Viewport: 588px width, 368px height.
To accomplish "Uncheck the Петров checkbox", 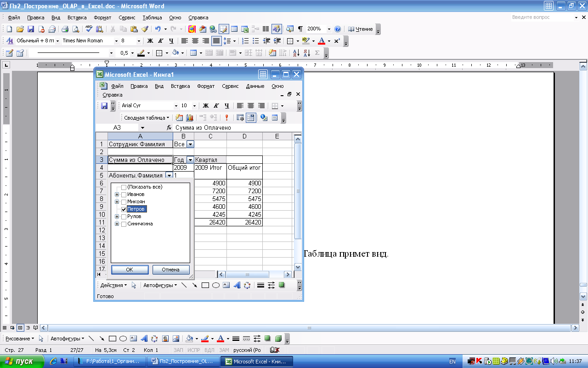I will (x=124, y=209).
